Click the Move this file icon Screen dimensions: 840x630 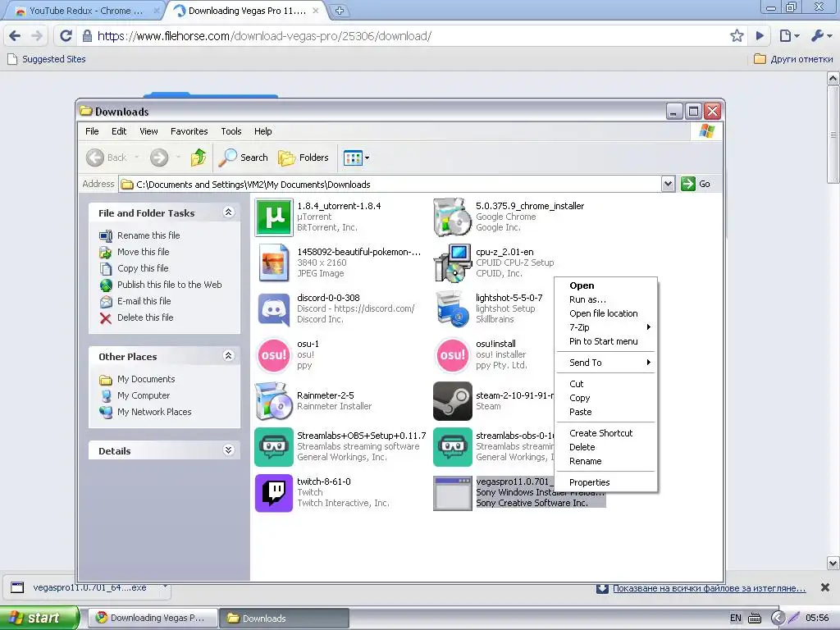click(x=106, y=253)
